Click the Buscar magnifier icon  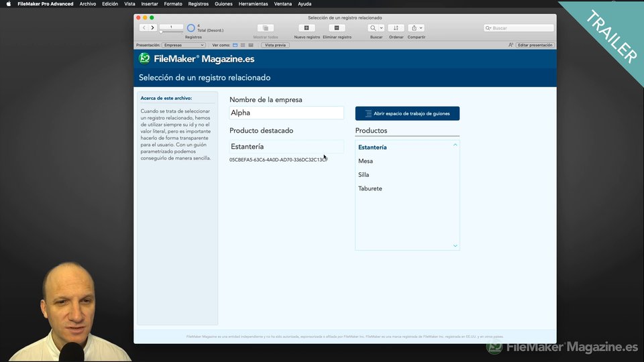(x=373, y=28)
